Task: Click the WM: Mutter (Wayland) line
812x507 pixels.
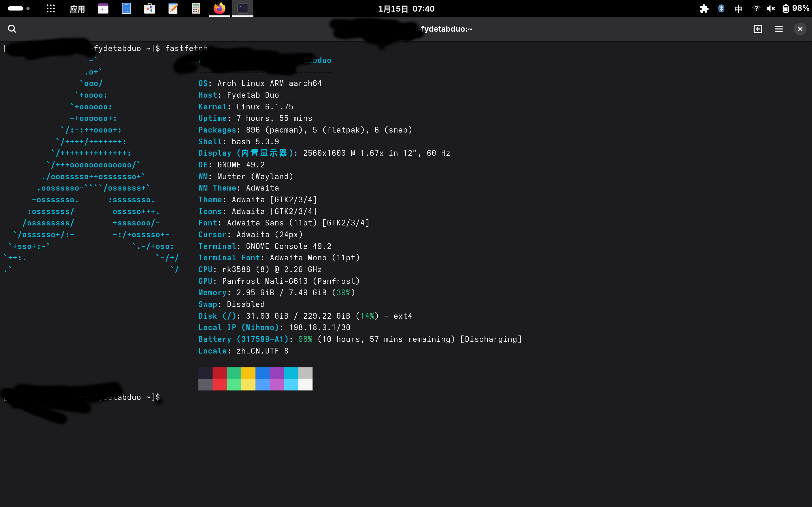Action: pos(246,176)
